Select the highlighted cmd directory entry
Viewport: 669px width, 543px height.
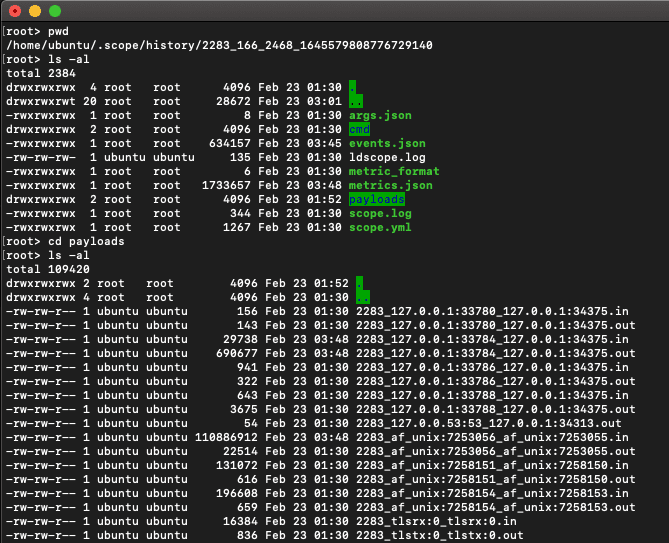pyautogui.click(x=359, y=130)
